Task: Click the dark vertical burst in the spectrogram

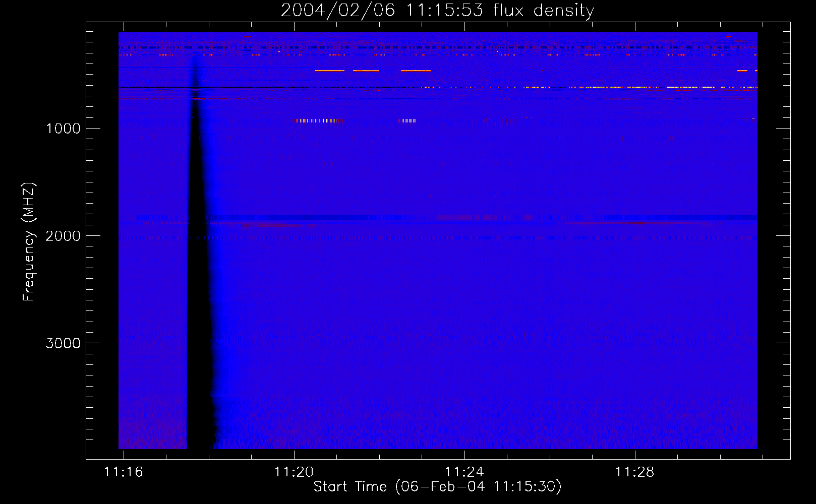Action: pos(199,282)
